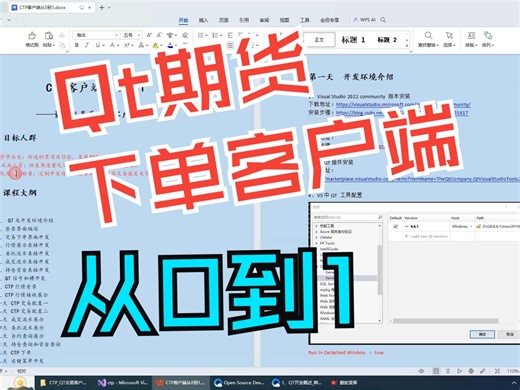Open the 视图 ribbon tab
Image resolution: width=520 pixels, height=390 pixels.
(284, 20)
